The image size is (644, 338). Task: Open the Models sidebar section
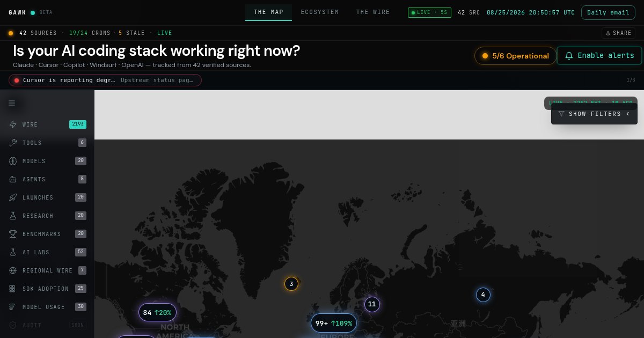pos(47,161)
